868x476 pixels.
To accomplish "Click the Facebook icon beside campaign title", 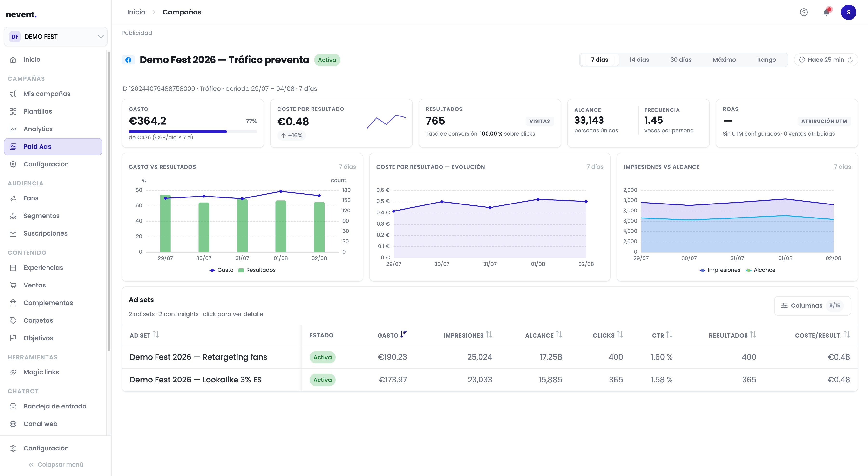I will click(128, 60).
